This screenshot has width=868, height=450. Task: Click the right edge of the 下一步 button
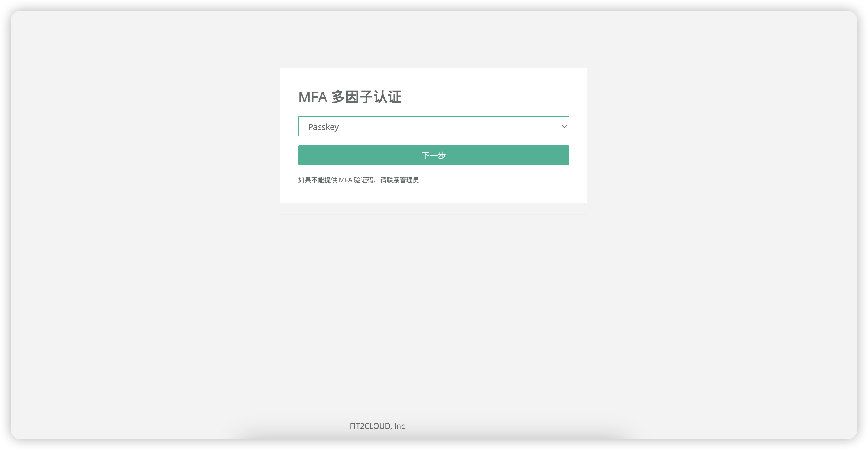565,155
